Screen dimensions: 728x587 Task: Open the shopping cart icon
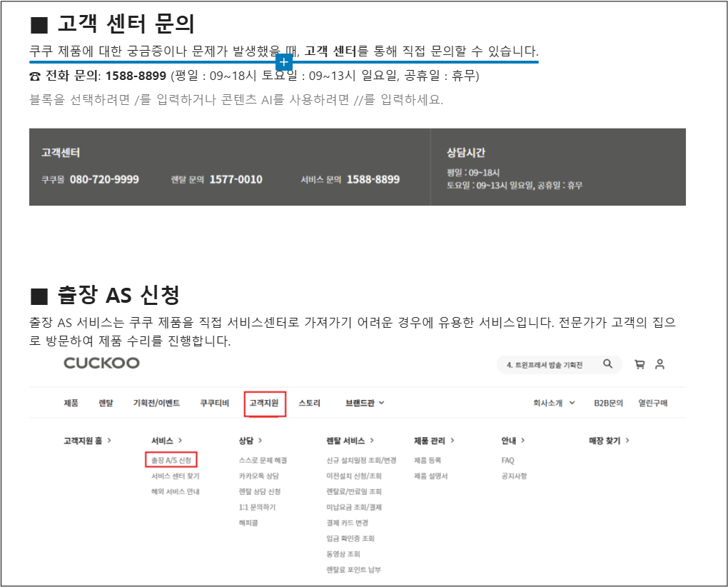(x=639, y=364)
